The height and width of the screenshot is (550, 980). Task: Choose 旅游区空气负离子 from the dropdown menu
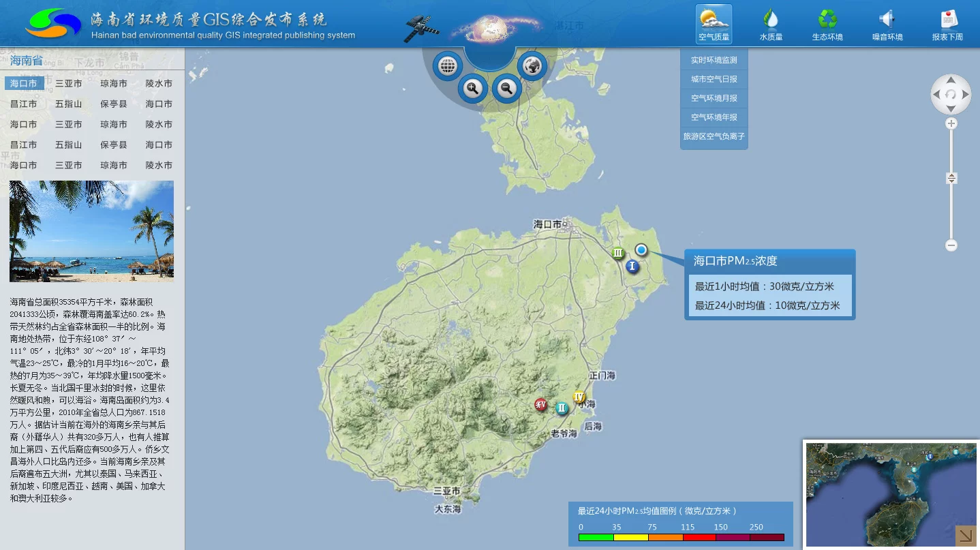tap(714, 136)
